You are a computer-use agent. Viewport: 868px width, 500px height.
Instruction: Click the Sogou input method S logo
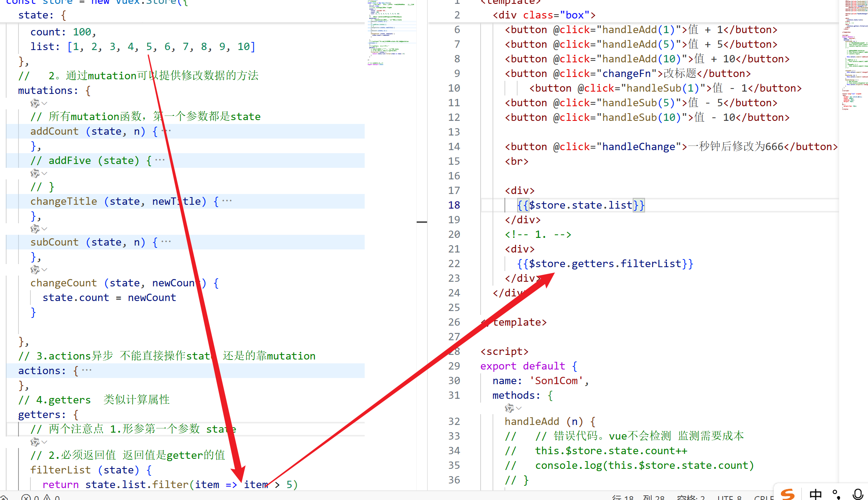tap(788, 494)
